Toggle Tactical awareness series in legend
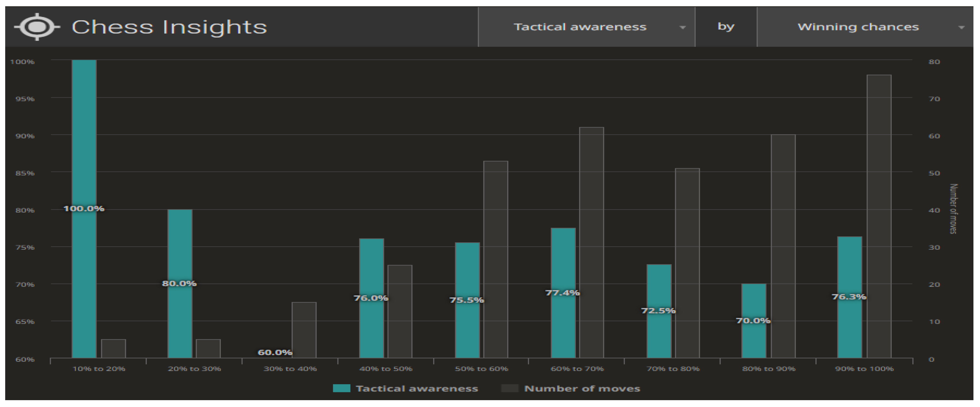Screen dimensions: 980x407 click(416, 388)
